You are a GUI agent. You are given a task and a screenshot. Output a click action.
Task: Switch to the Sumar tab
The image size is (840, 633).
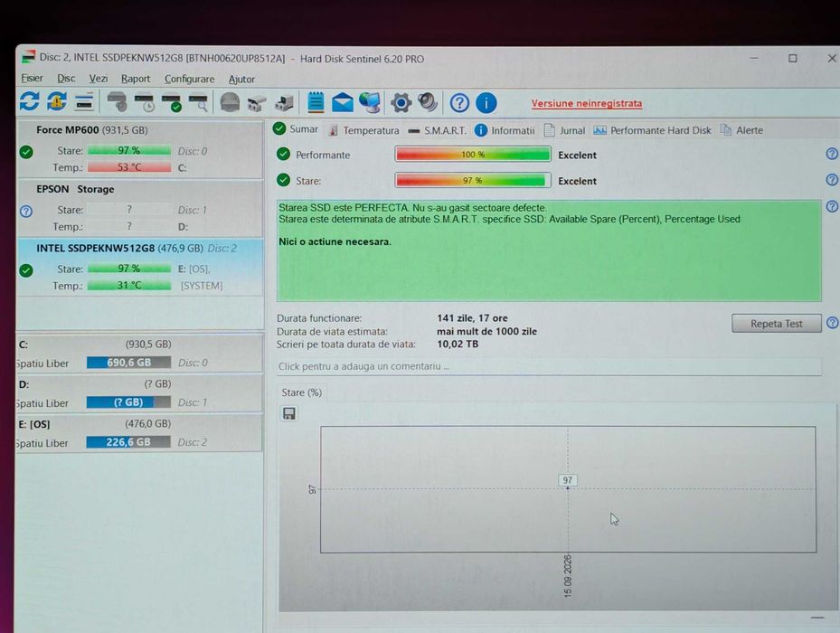pos(296,129)
